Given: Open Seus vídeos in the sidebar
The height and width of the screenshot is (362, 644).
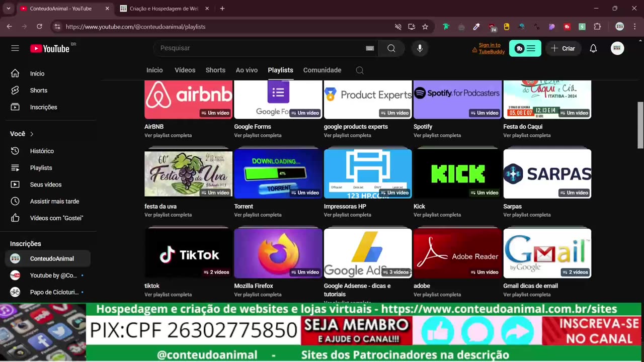Looking at the screenshot, I should pos(48,185).
